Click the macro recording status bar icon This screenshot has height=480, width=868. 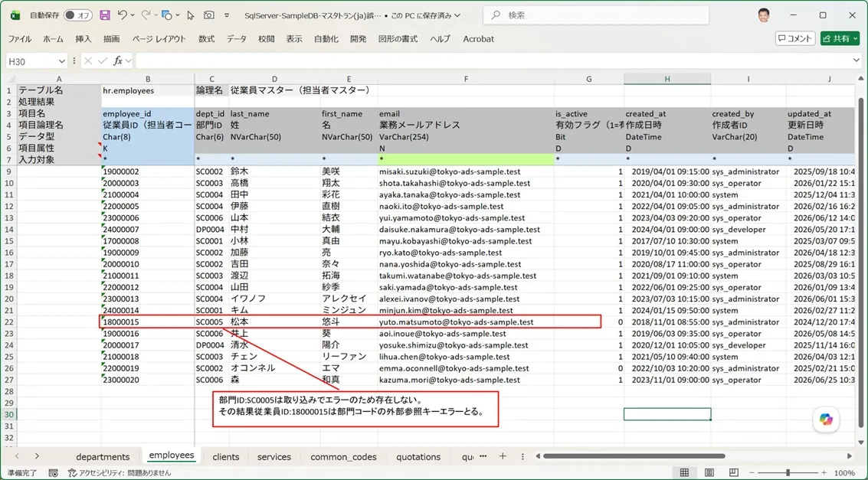coord(53,473)
